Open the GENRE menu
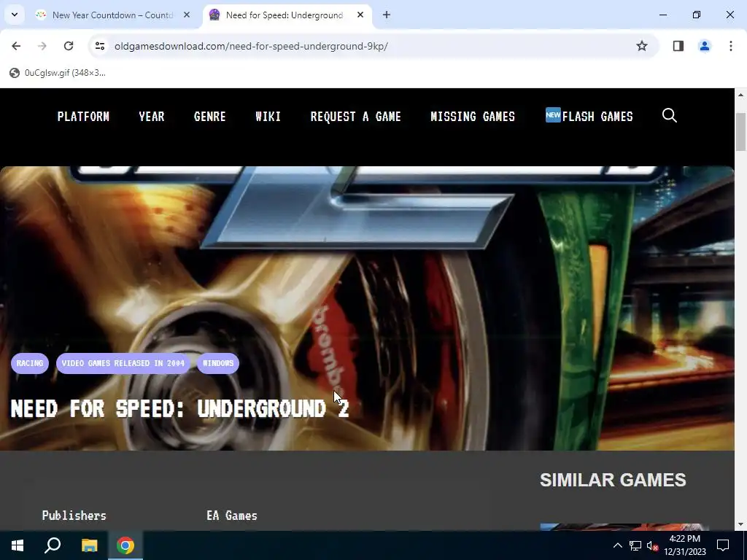This screenshot has height=560, width=747. click(x=209, y=117)
